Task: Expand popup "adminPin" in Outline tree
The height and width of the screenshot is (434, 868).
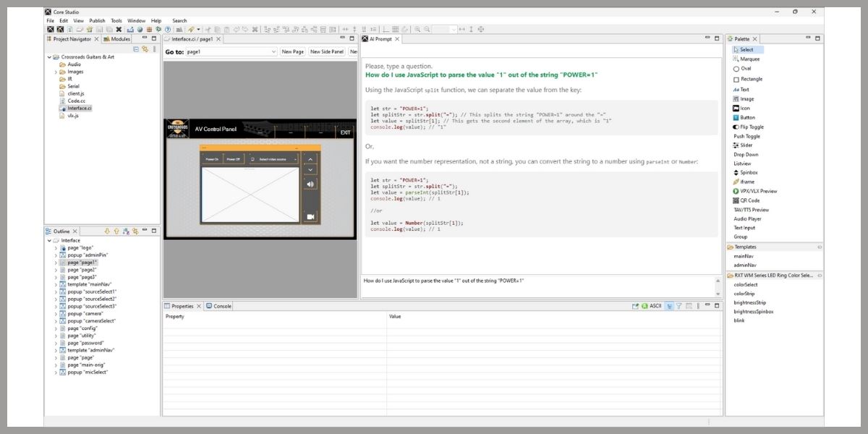Action: (56, 255)
